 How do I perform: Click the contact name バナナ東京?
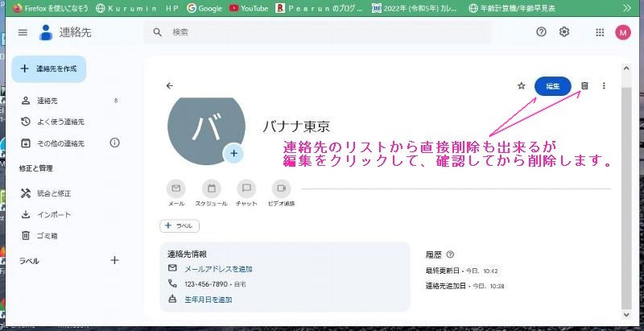(x=296, y=126)
